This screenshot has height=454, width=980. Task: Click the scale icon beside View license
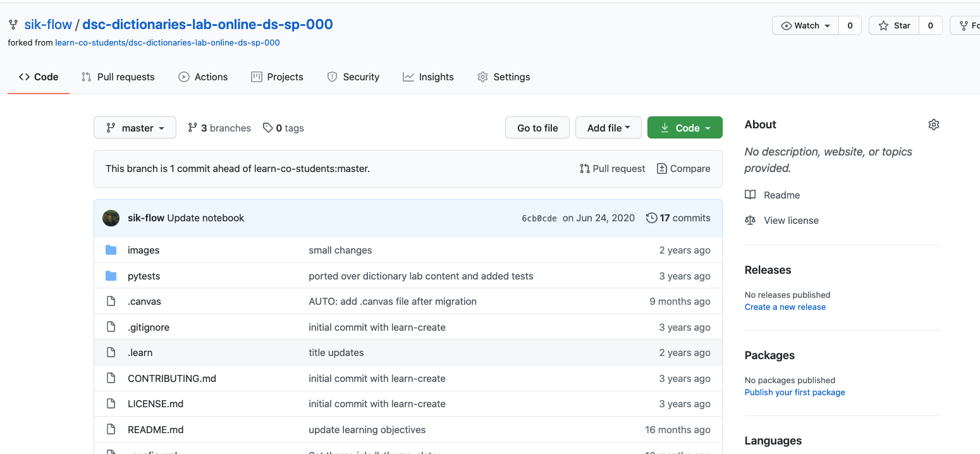[x=750, y=220]
